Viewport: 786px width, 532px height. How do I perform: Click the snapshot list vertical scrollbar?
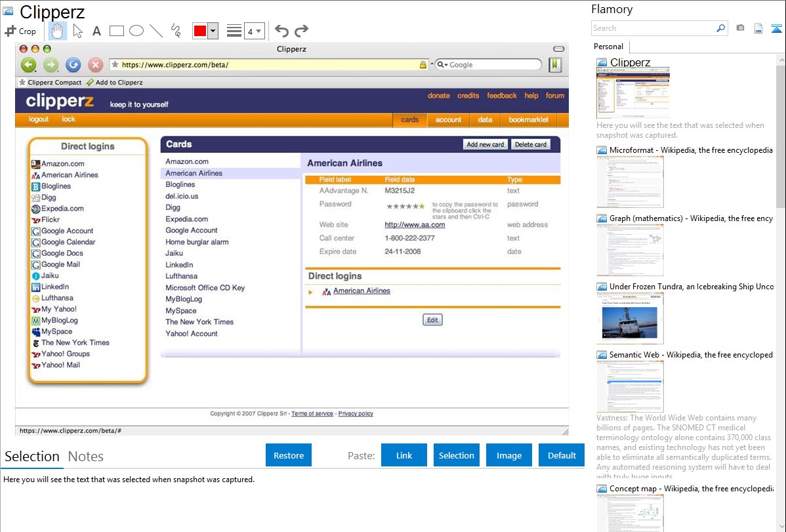click(x=781, y=135)
